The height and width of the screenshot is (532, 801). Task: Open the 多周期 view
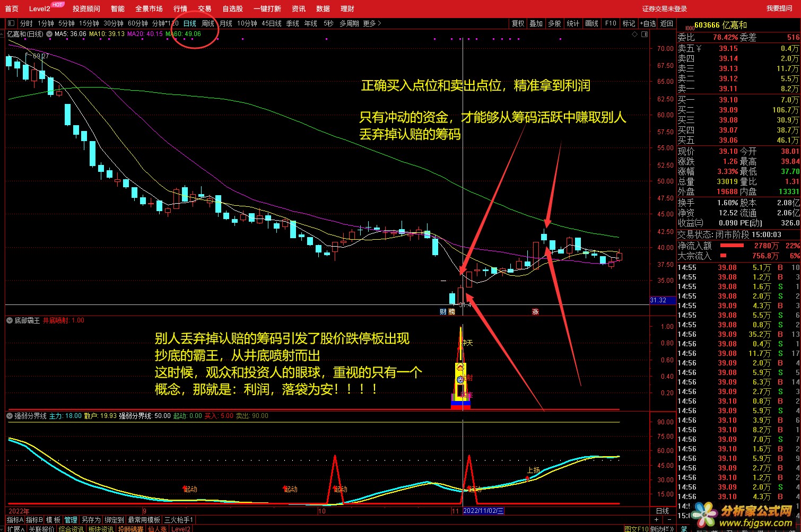pos(349,23)
